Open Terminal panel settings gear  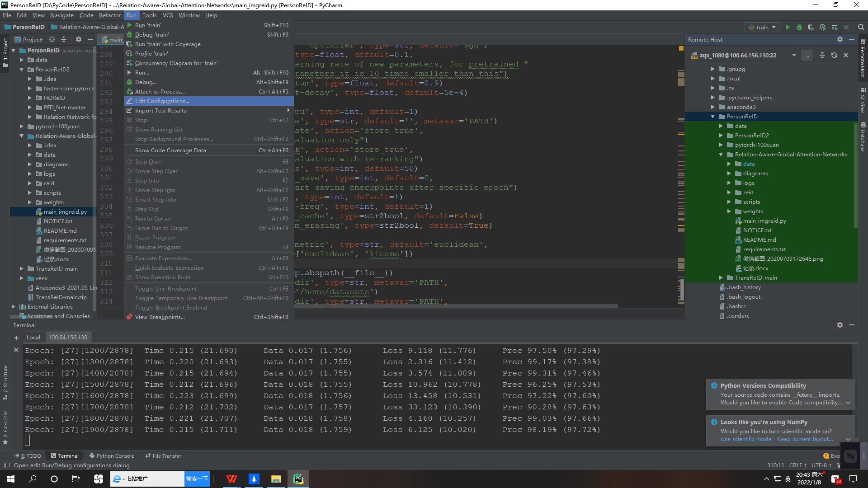(840, 325)
